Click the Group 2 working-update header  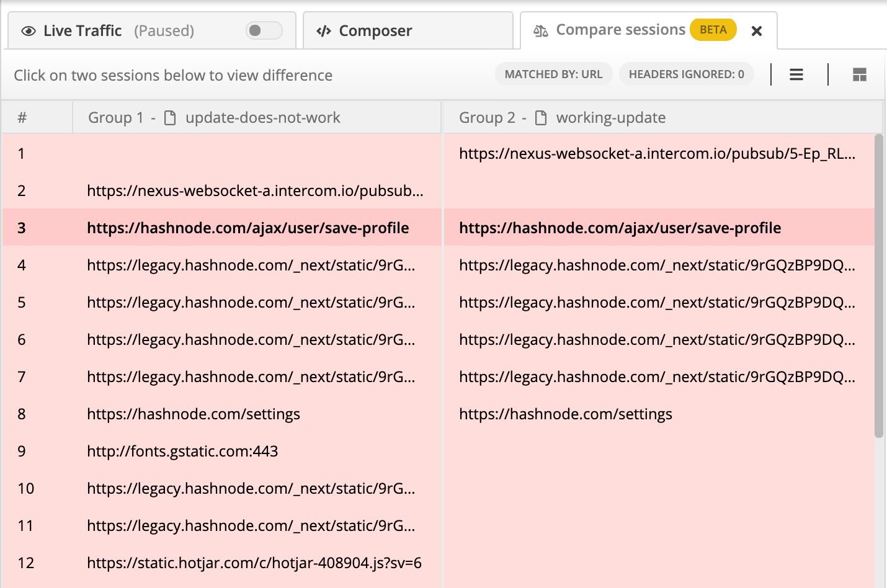click(662, 117)
